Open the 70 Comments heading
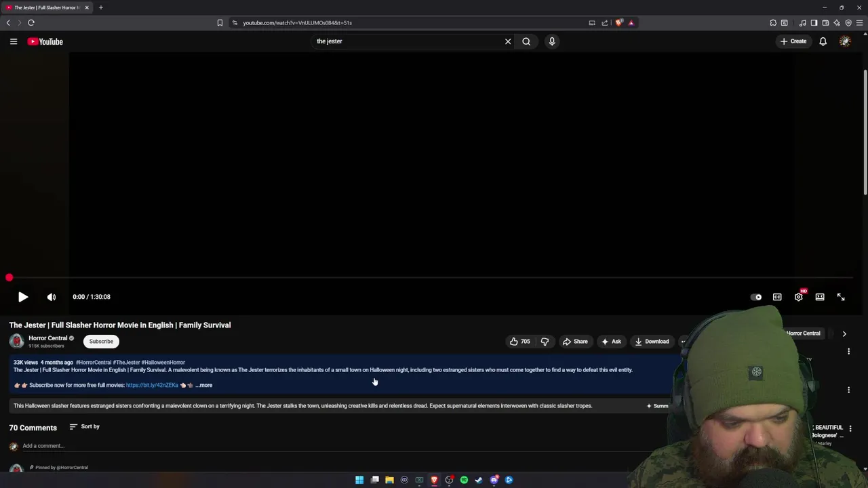Image resolution: width=868 pixels, height=488 pixels. (33, 428)
